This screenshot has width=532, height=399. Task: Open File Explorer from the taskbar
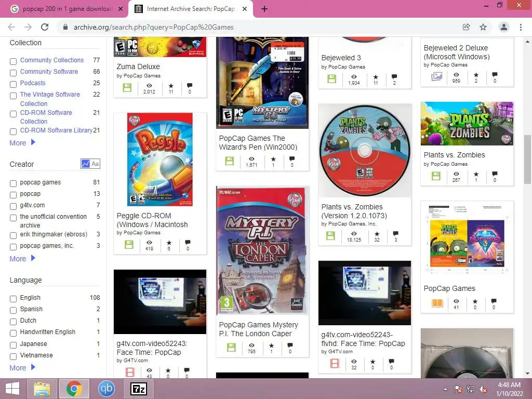[x=42, y=389]
